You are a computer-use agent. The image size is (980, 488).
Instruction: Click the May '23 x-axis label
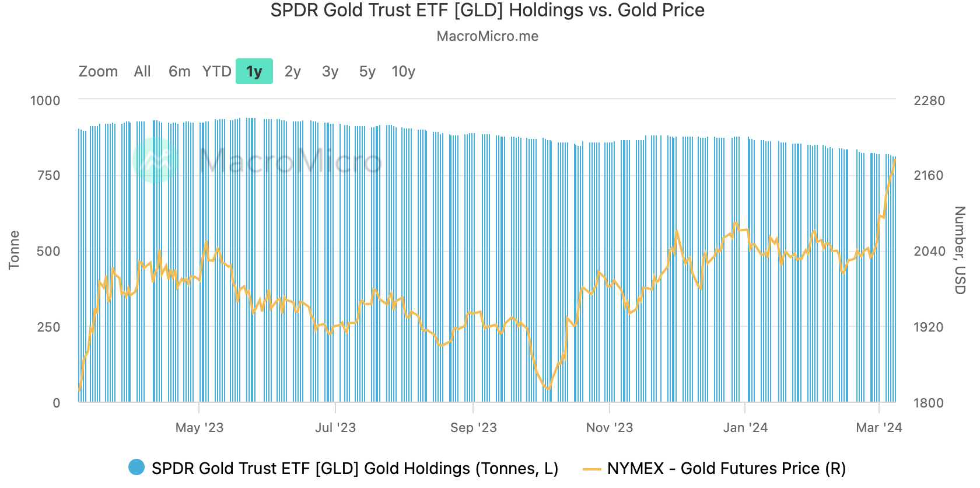coord(199,427)
